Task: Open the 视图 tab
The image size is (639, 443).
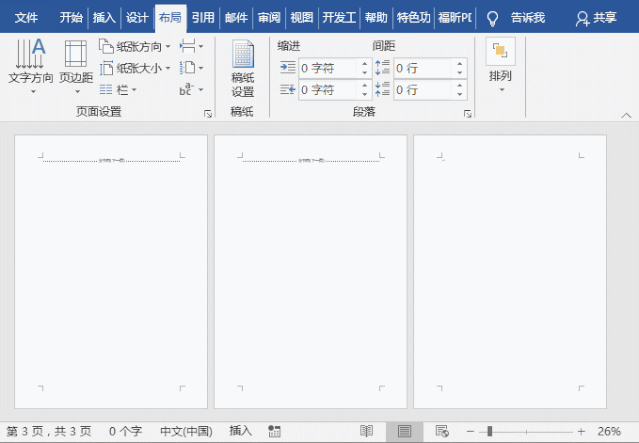Action: (302, 18)
